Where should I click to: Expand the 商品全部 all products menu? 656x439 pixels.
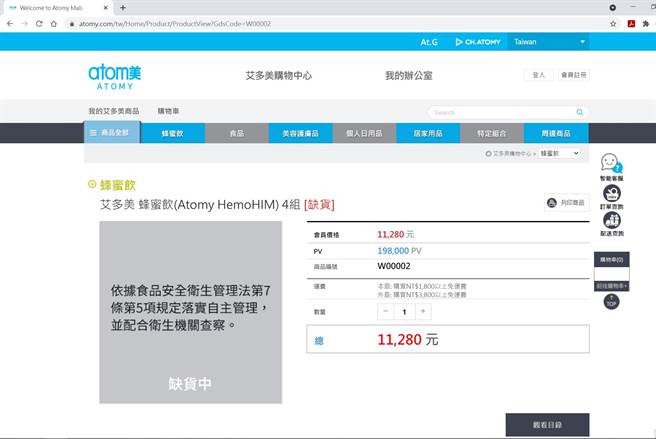pos(112,133)
